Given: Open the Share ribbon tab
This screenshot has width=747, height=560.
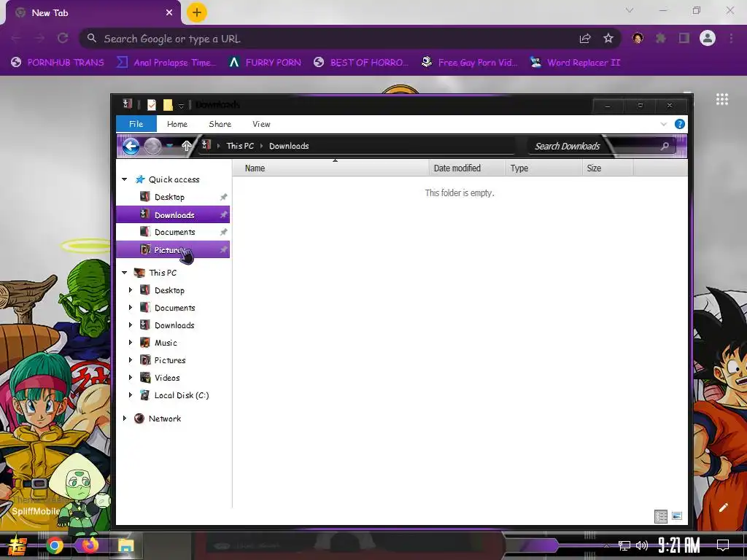Looking at the screenshot, I should [220, 124].
